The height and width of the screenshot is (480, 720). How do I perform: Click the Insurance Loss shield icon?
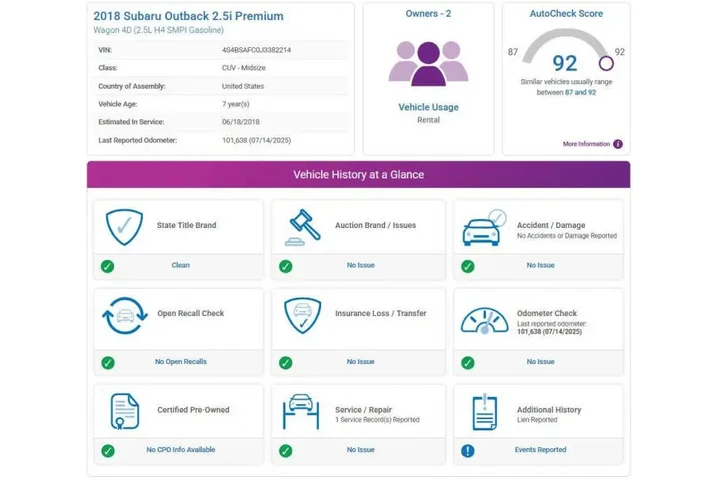[302, 315]
